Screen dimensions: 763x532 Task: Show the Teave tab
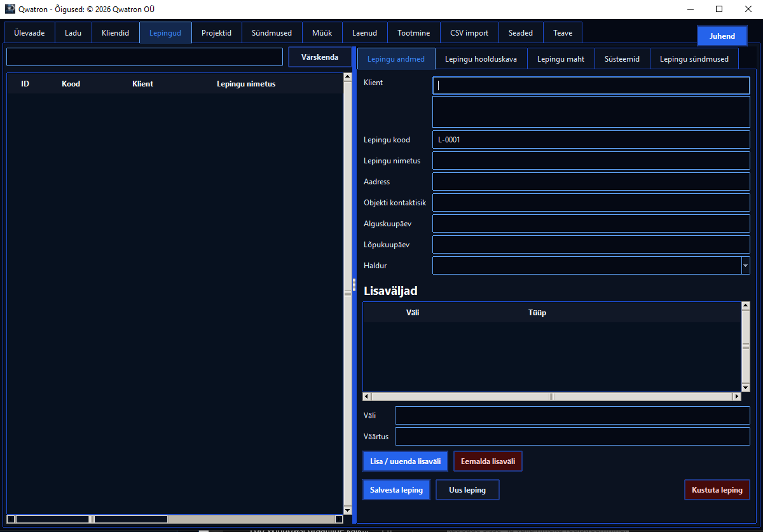[x=563, y=33]
